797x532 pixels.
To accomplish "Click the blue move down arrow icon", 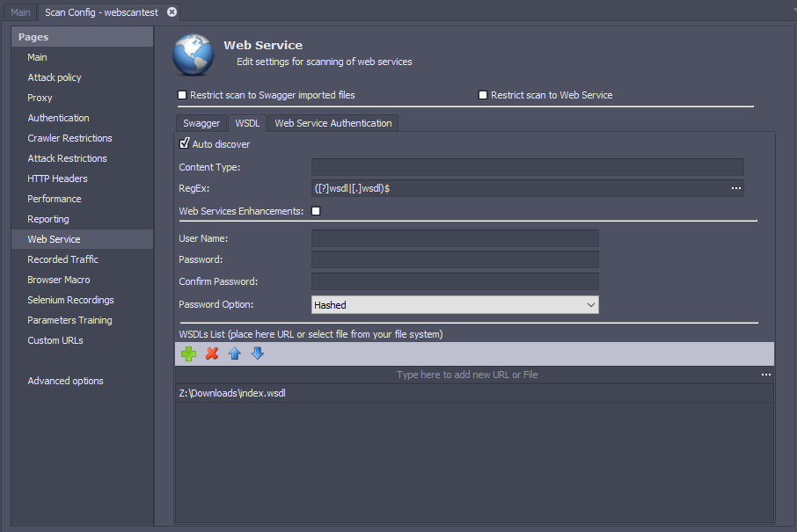I will 258,353.
